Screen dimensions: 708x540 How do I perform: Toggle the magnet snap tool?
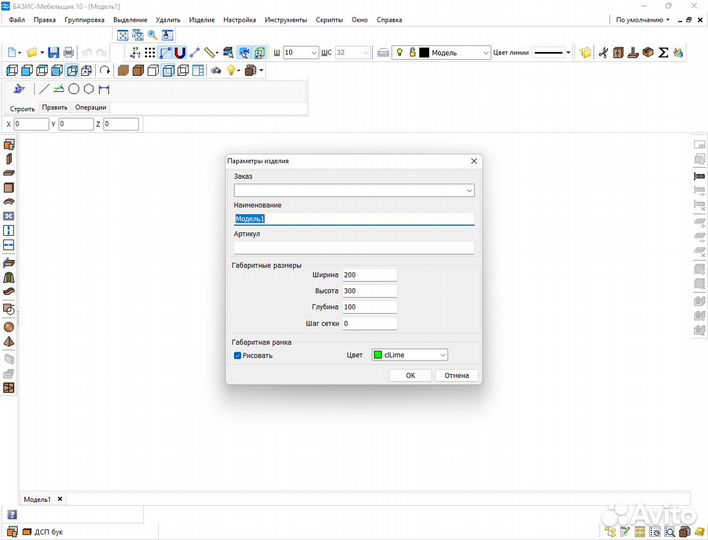(180, 52)
